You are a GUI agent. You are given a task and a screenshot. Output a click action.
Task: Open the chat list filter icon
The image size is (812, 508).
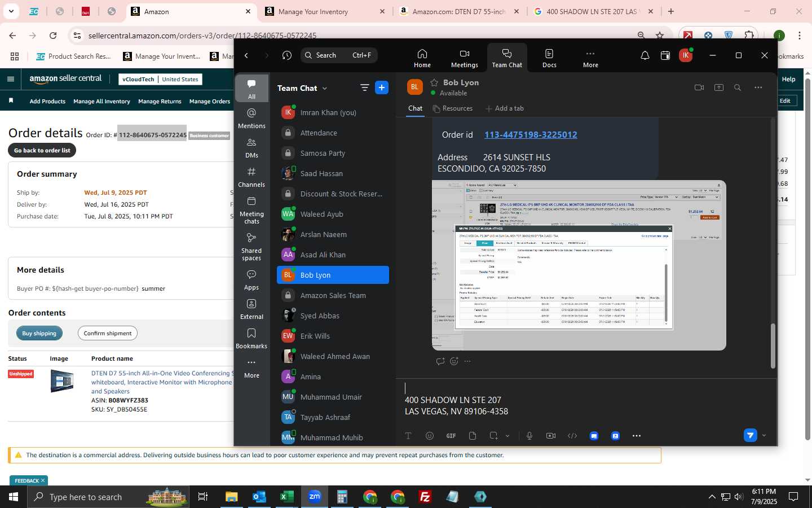[364, 87]
